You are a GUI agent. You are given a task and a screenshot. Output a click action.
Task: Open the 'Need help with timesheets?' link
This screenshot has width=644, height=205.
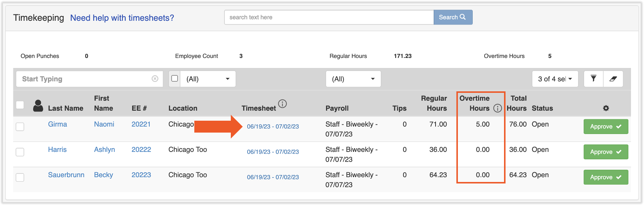pyautogui.click(x=122, y=18)
